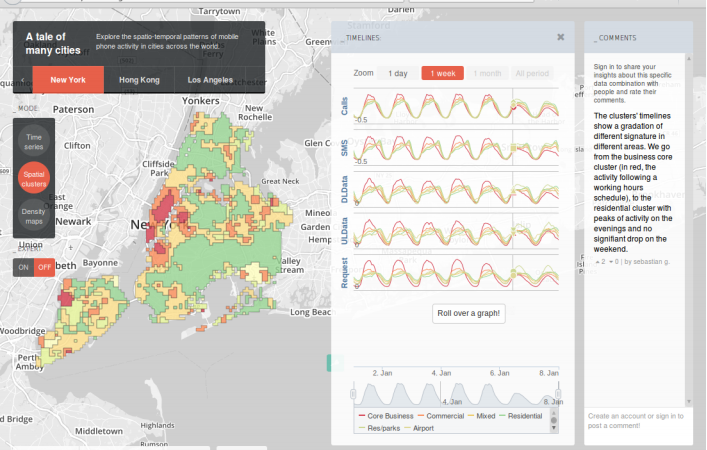Switch the layer toggle to ON

[23, 267]
